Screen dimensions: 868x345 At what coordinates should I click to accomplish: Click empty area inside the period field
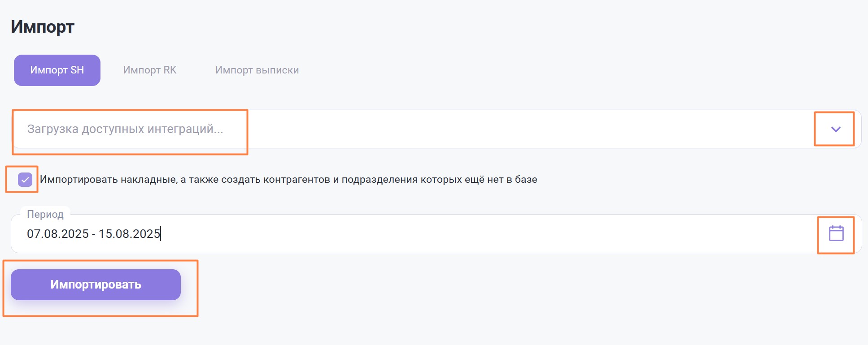coord(493,234)
